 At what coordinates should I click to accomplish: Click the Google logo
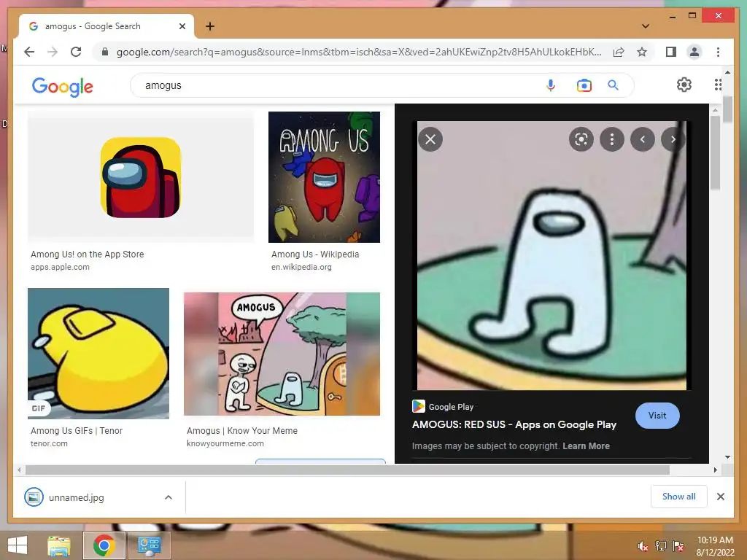(63, 87)
